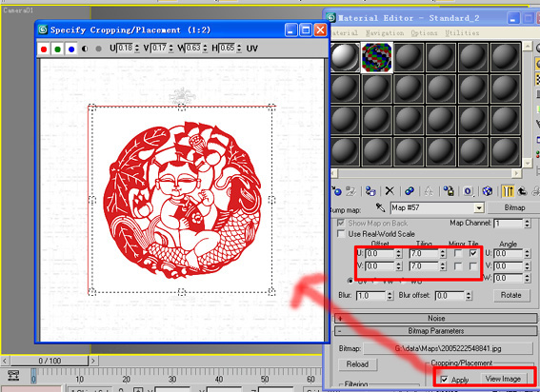Toggle the Show Map on Back checkbox
This screenshot has height=392, width=540.
tap(341, 223)
